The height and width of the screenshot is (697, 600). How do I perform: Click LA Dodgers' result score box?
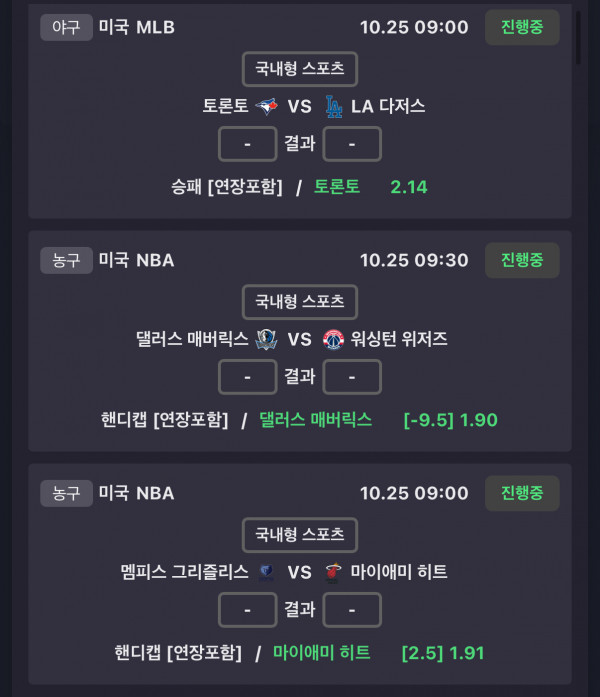pos(352,144)
